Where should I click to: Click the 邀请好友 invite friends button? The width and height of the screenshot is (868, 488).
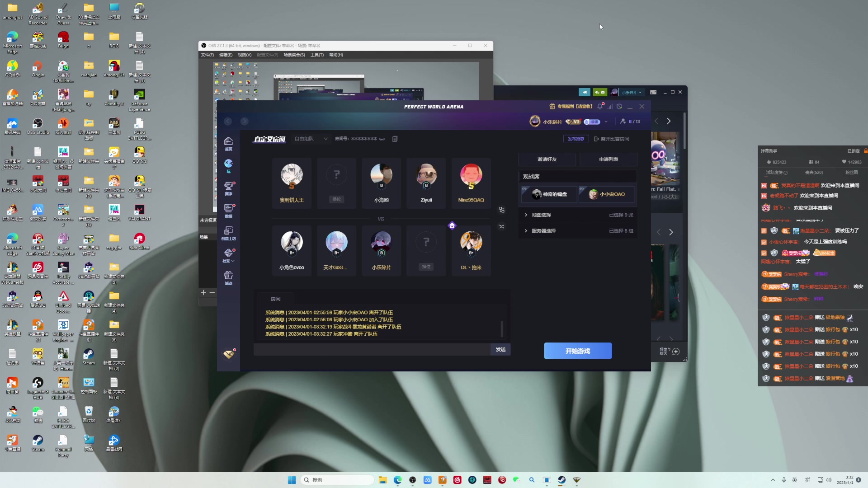click(547, 160)
